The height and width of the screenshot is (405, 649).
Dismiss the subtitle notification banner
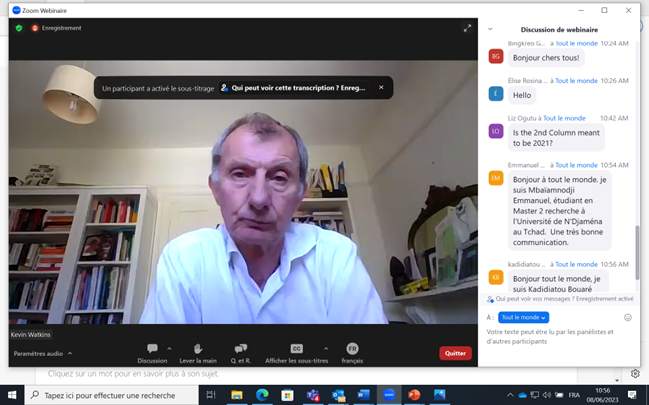click(381, 87)
